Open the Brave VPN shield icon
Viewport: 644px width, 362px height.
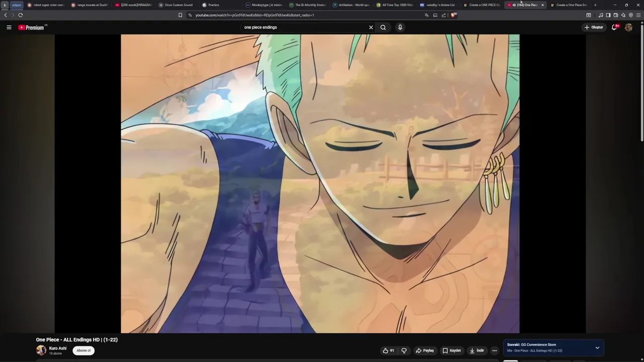click(631, 15)
